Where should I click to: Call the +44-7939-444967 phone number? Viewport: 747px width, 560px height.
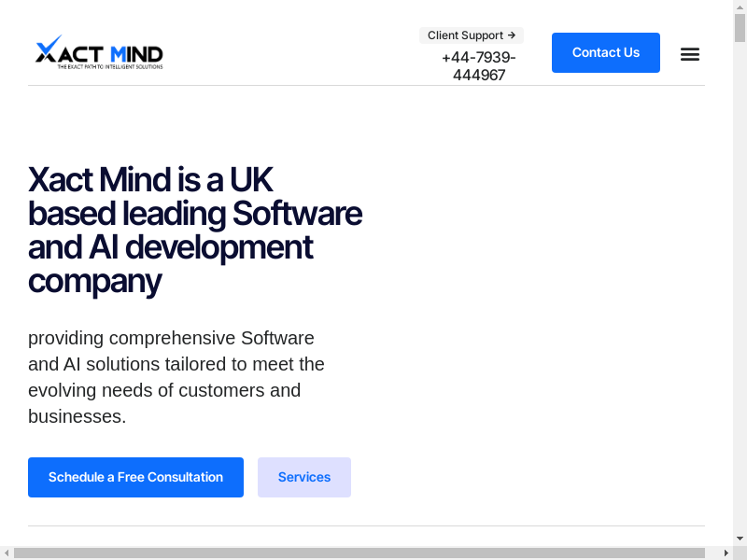(x=478, y=66)
